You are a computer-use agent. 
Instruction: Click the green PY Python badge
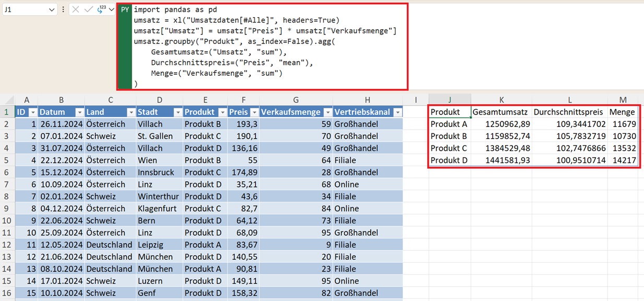125,10
